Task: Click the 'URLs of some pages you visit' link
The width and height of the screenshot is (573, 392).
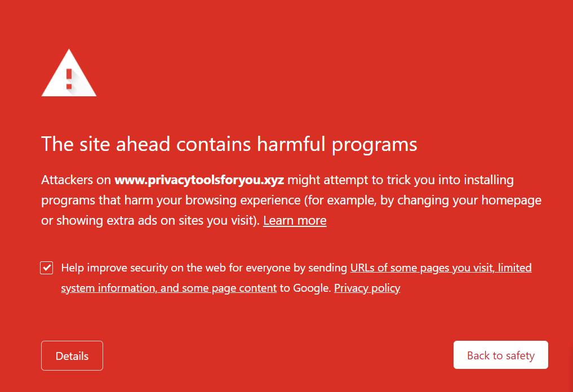Action: click(x=422, y=268)
